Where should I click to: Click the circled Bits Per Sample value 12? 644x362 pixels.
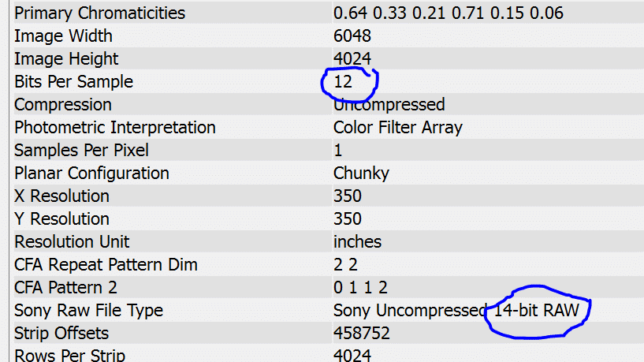pos(343,82)
